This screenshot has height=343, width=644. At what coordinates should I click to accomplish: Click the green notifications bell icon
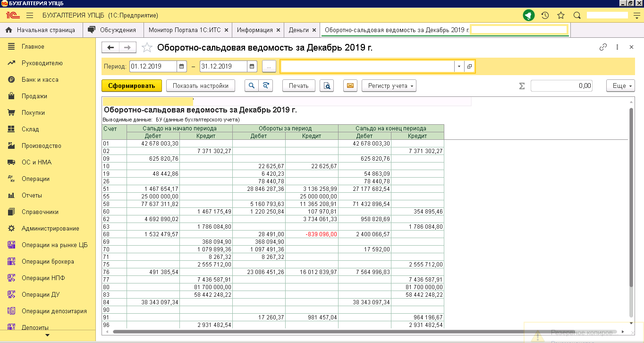point(528,16)
